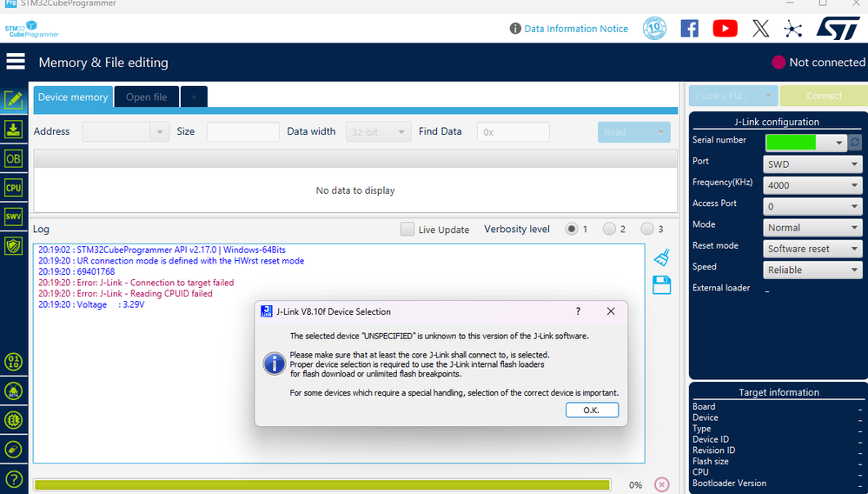Viewport: 868px width, 494px height.
Task: Open Option Bytes OB icon
Action: click(x=13, y=159)
